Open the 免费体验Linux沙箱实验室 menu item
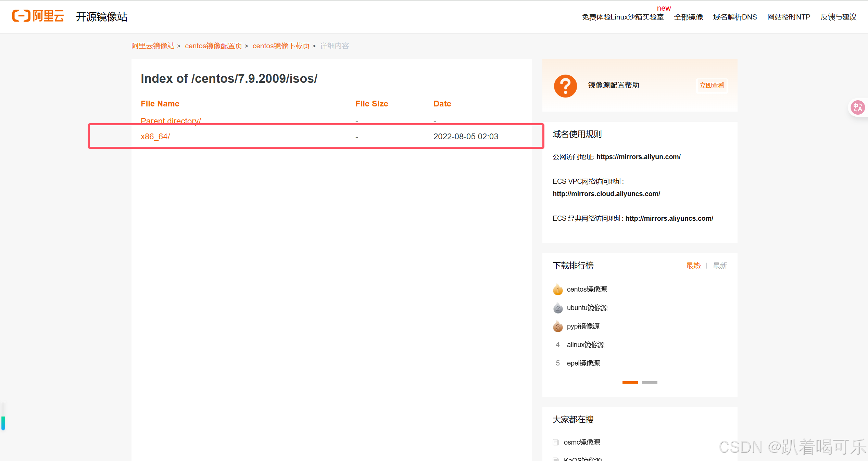 (622, 17)
